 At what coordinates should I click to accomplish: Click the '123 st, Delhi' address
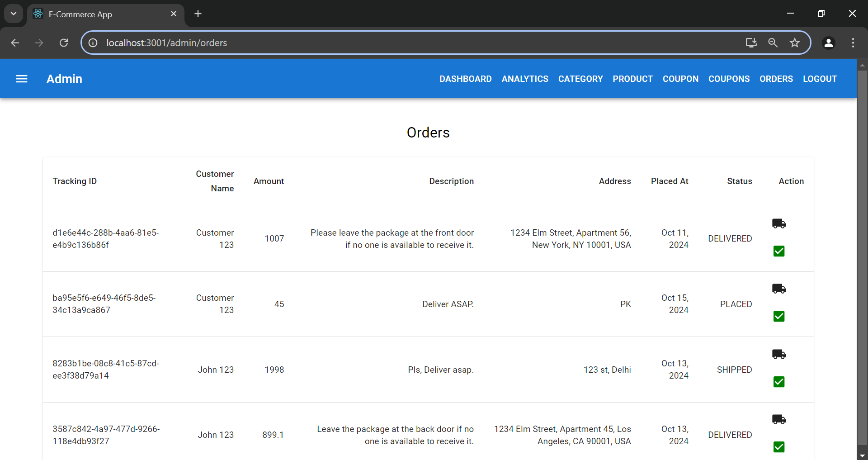(607, 370)
